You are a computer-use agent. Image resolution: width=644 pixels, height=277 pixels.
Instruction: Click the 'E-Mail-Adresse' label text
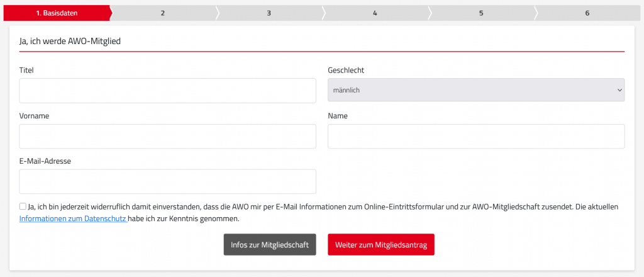point(45,161)
